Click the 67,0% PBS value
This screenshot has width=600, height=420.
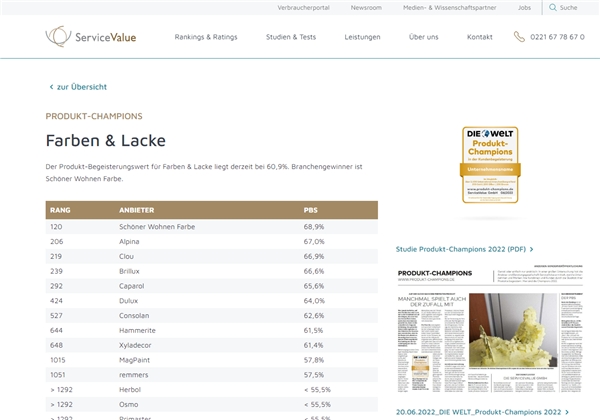[314, 242]
